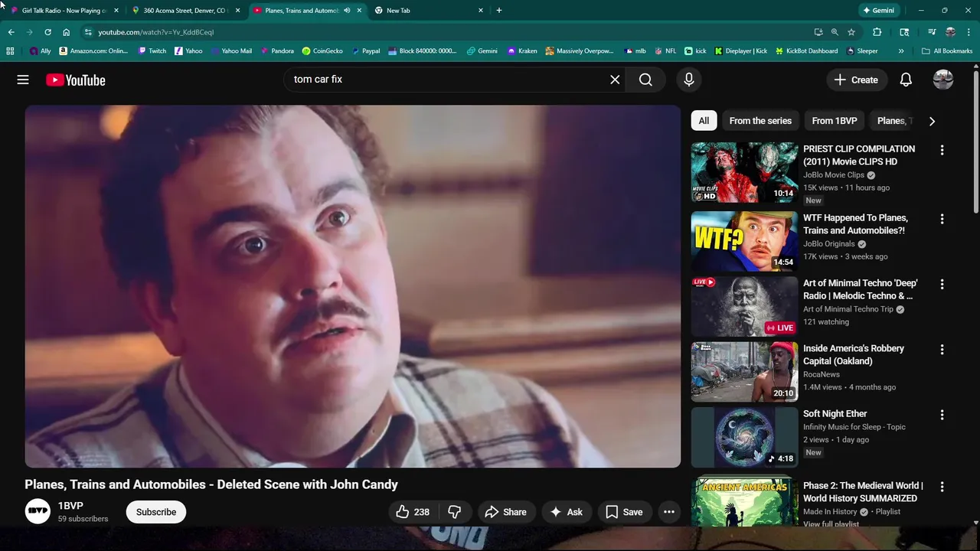Open the All Bookmarks folder
Image resolution: width=980 pixels, height=551 pixels.
[947, 51]
